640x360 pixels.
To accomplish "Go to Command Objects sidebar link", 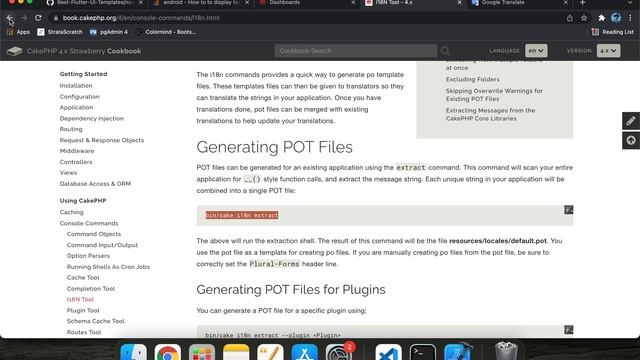I will (94, 234).
